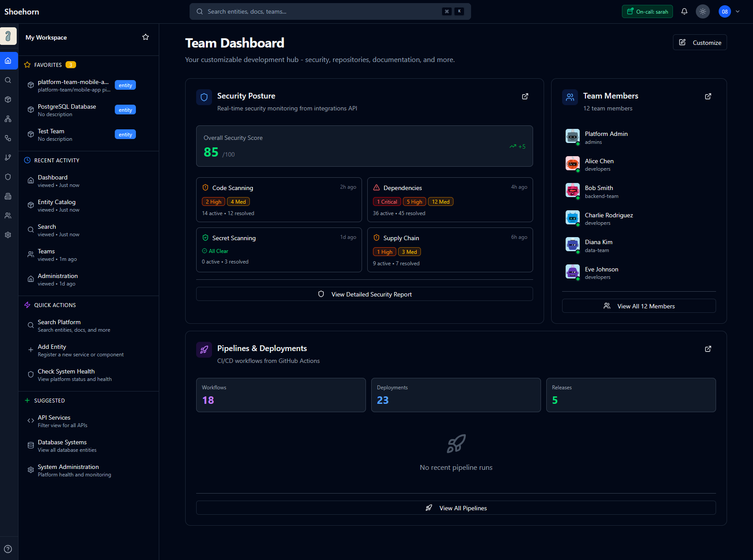This screenshot has width=753, height=560.
Task: Open help from the bottom sidebar icon
Action: 8,548
